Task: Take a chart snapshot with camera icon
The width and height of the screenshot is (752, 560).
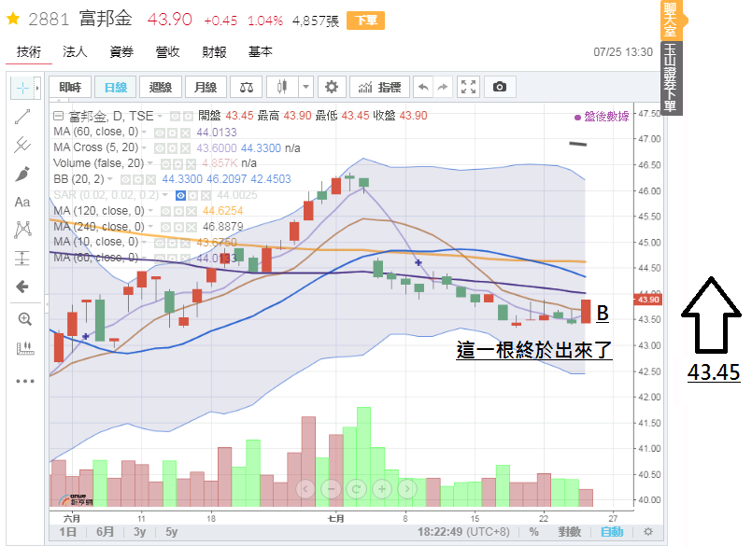Action: coord(500,87)
